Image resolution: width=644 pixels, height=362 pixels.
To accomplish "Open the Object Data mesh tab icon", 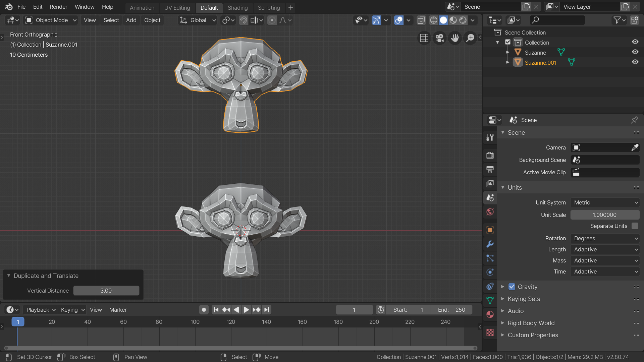I will [x=490, y=300].
